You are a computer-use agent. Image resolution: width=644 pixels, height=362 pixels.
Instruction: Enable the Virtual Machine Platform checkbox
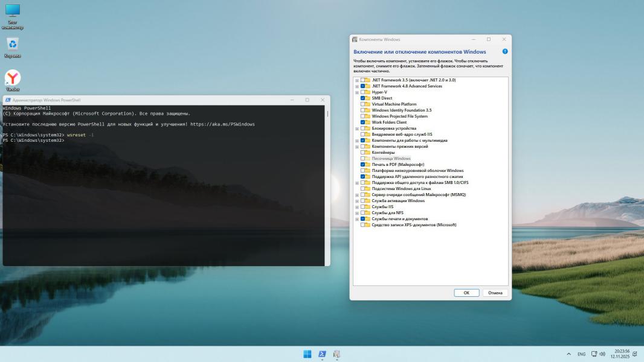pyautogui.click(x=363, y=104)
